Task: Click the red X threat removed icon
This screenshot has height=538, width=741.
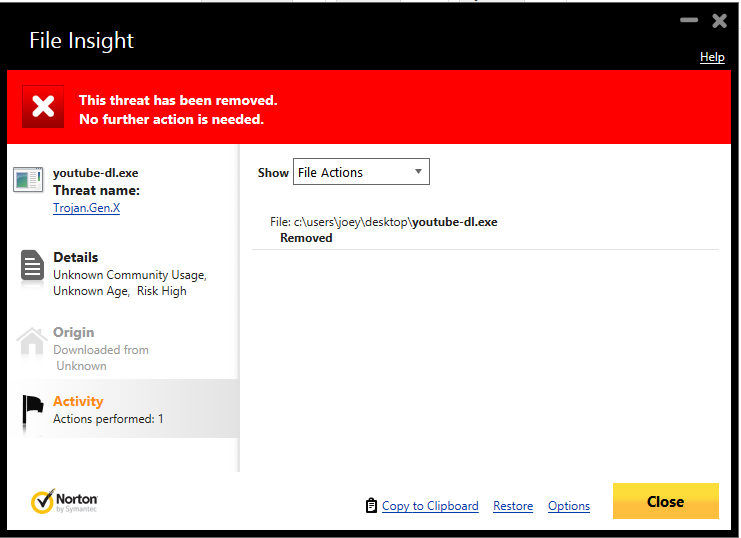Action: click(43, 107)
